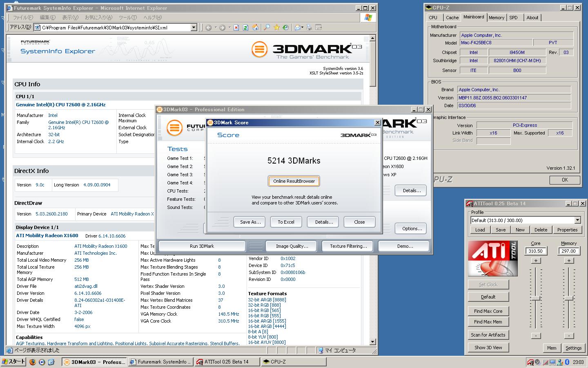Click the Core clock value field 310.50

(x=536, y=251)
